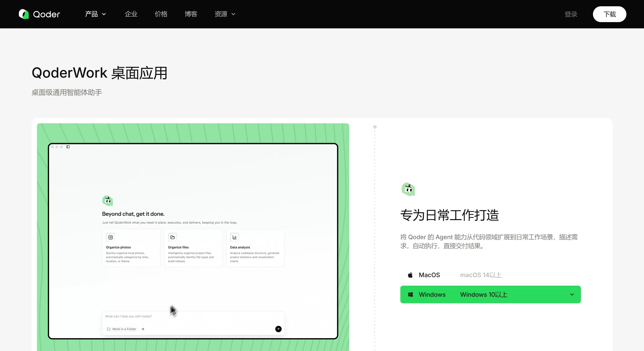Viewport: 644px width, 351px height.
Task: Click the white 下载 download button
Action: click(610, 14)
